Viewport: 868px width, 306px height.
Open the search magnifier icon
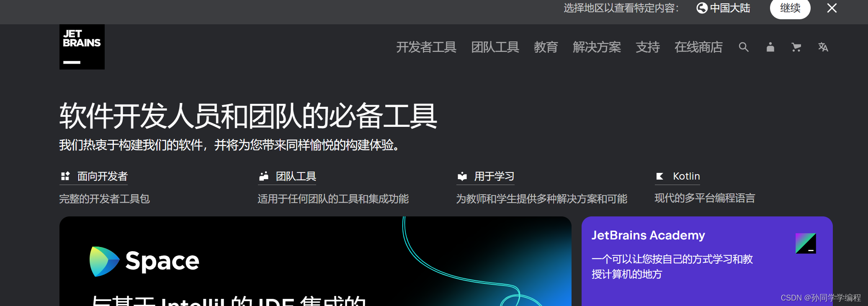(x=744, y=47)
